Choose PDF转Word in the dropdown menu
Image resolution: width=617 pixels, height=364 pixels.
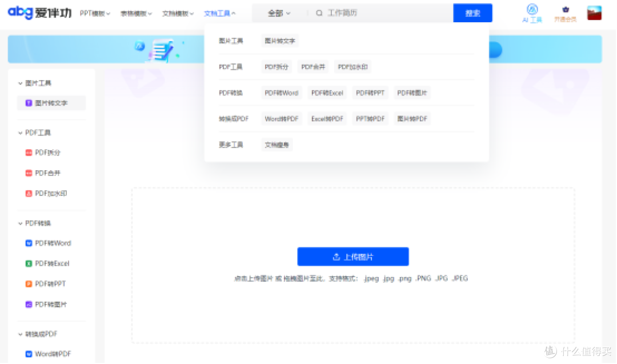(x=281, y=93)
